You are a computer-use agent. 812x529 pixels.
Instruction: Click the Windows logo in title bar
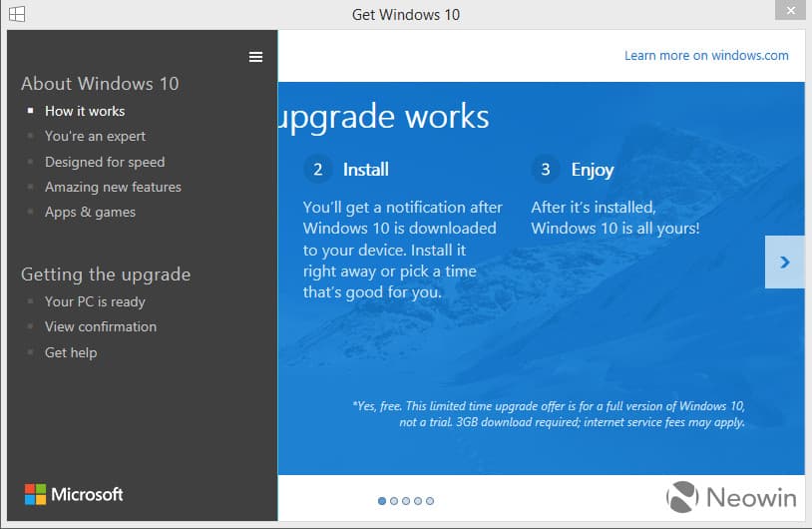pyautogui.click(x=17, y=14)
